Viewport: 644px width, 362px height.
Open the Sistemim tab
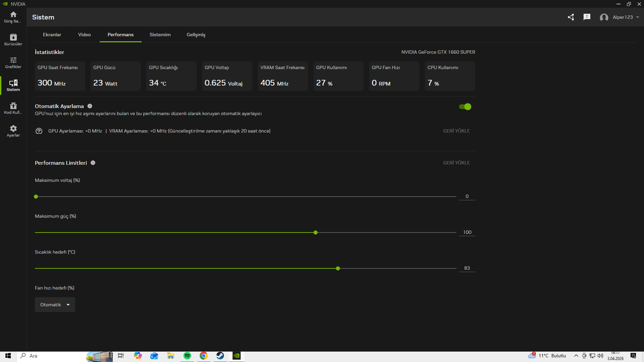[x=160, y=35]
